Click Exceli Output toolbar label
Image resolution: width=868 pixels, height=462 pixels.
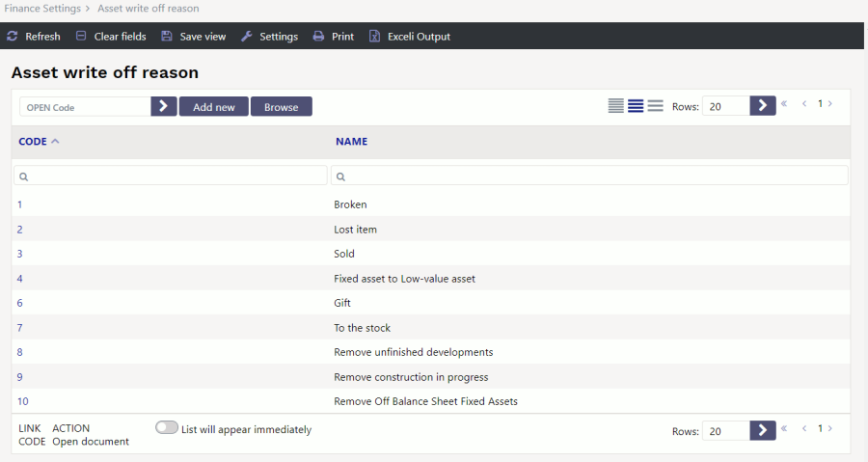pos(420,37)
